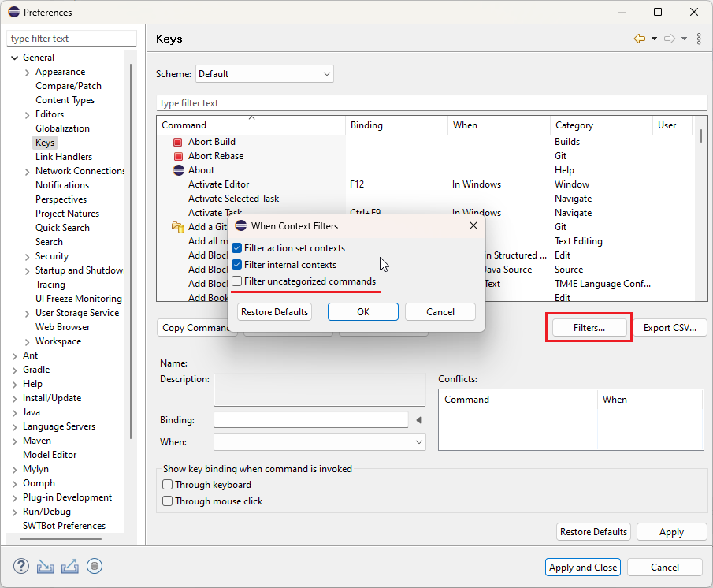The image size is (713, 588).
Task: Enable Through keyboard checkbox
Action: coord(167,484)
